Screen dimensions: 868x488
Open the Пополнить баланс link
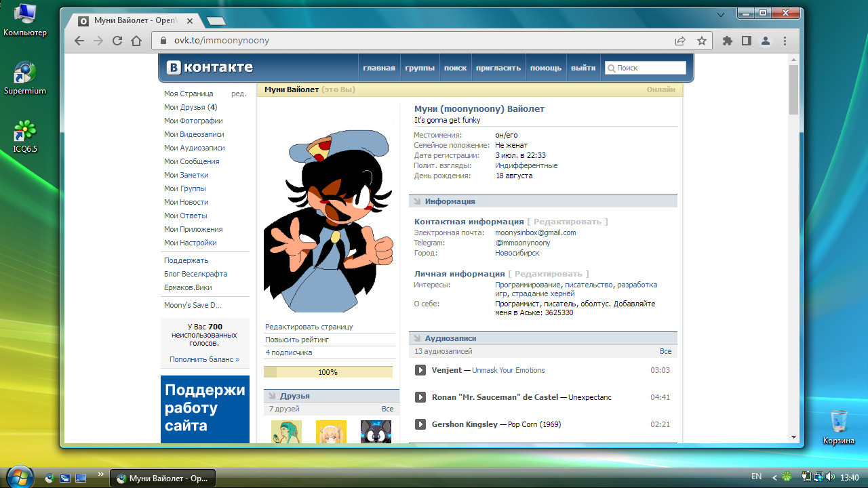[204, 359]
